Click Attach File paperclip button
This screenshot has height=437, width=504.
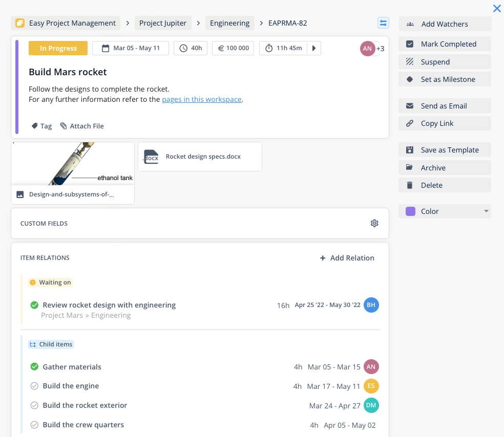(82, 126)
